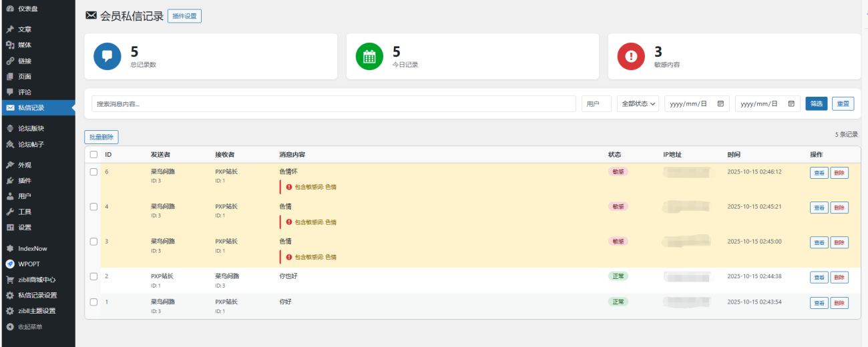This screenshot has width=868, height=347.
Task: Open 私信记录设置 in the sidebar menu
Action: (37, 295)
